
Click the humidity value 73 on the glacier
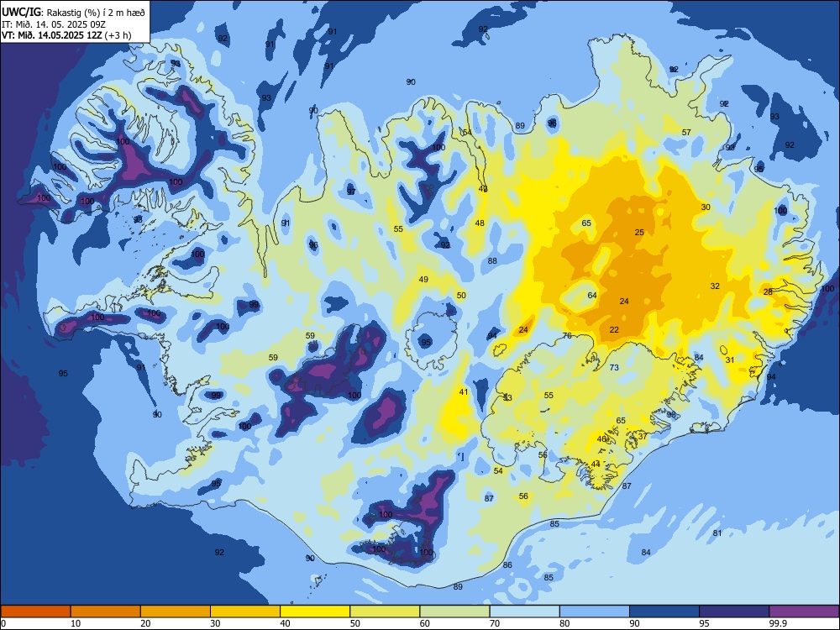614,367
